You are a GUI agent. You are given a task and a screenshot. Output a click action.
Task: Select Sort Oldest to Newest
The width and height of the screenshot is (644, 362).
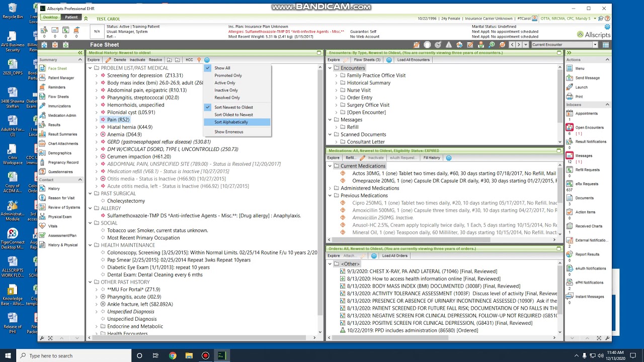click(233, 115)
